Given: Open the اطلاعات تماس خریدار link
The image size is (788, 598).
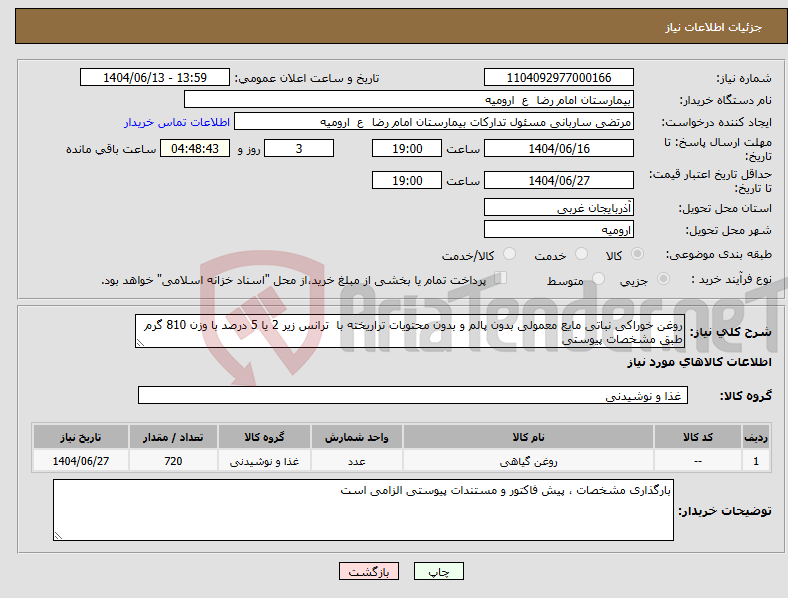Looking at the screenshot, I should click(x=177, y=122).
